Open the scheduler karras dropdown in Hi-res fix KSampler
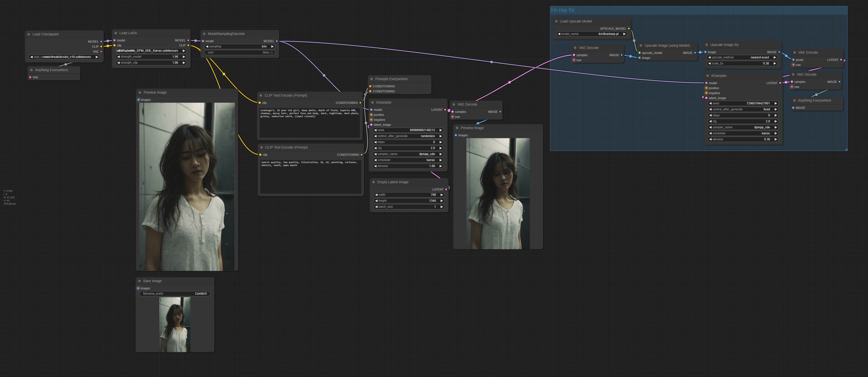868x377 pixels. (743, 133)
